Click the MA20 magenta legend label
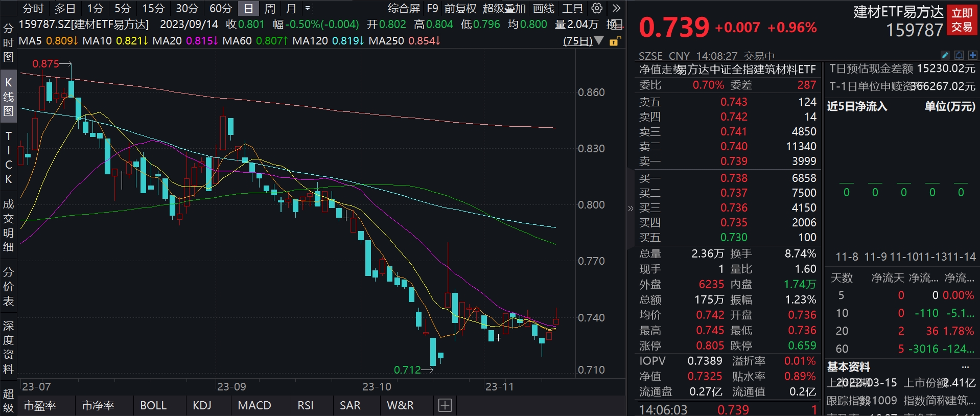The height and width of the screenshot is (416, 980). [167, 40]
